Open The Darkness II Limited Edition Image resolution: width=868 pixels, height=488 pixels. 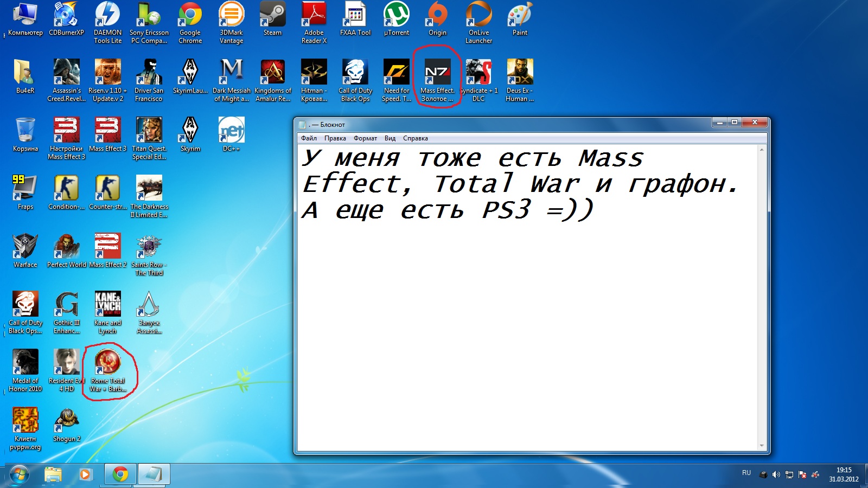coord(149,196)
